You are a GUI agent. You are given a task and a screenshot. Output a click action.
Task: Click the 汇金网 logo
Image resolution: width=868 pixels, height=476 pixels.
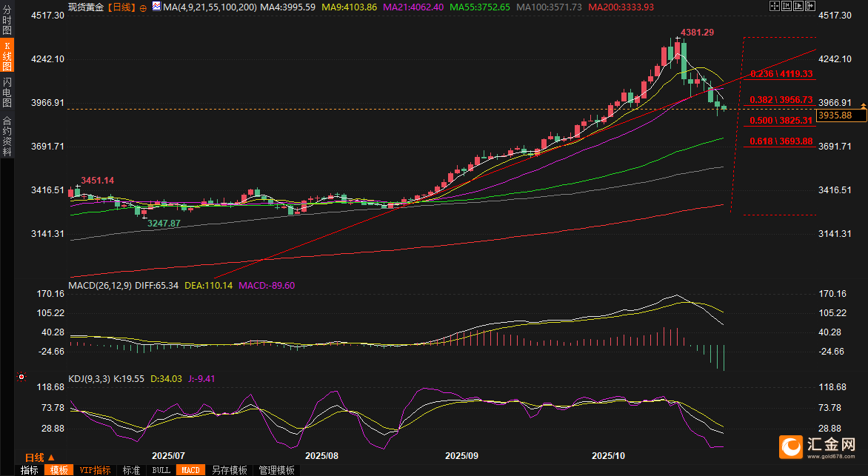coord(818,446)
